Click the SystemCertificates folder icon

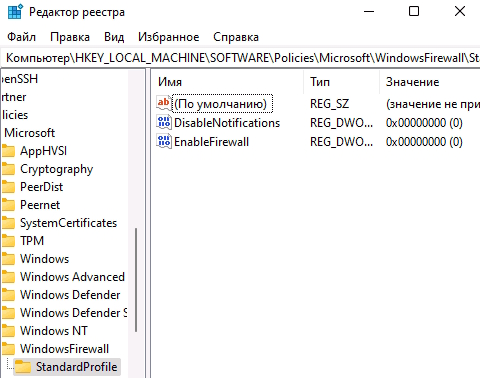(x=8, y=223)
